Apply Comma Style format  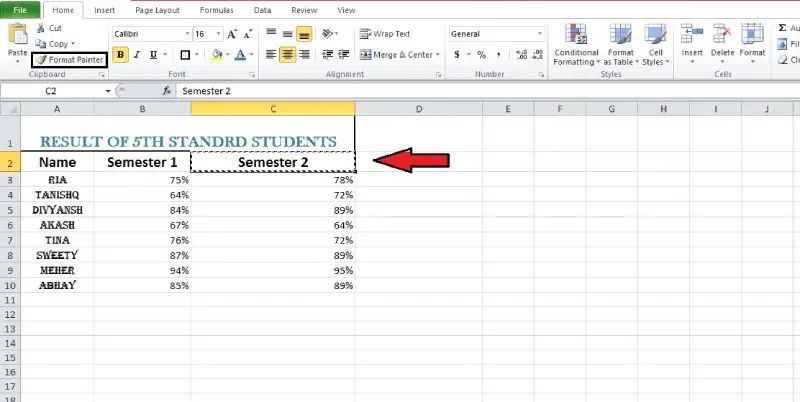point(498,55)
